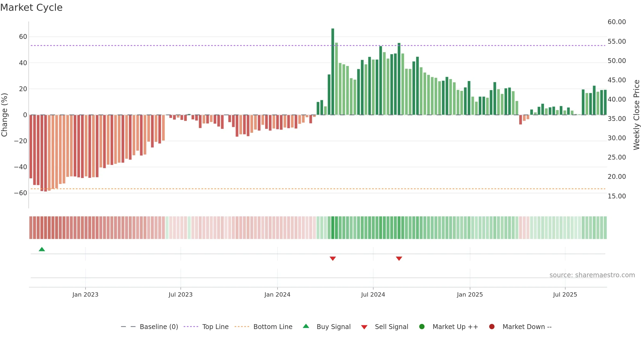Toggle the Buy Signal legend entry

(x=327, y=327)
